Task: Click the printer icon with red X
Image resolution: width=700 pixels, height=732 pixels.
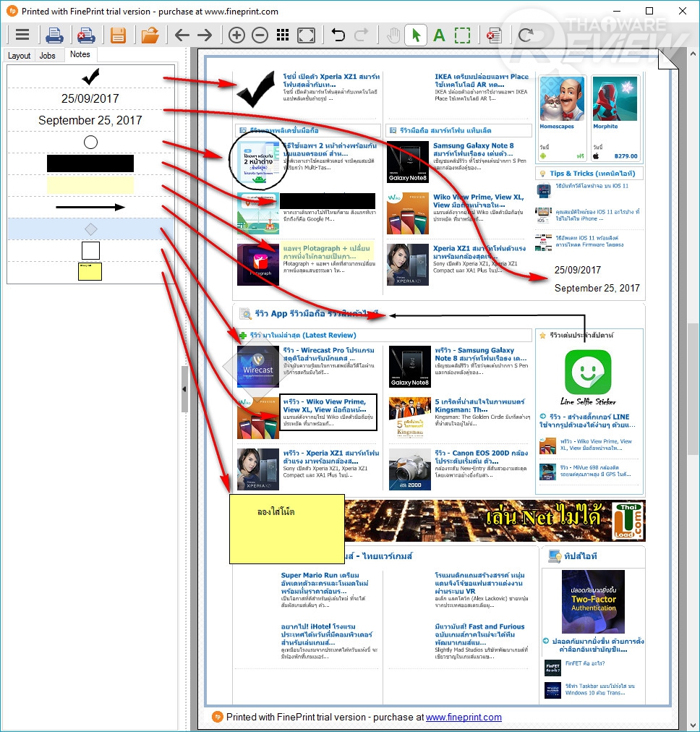Action: pyautogui.click(x=86, y=35)
